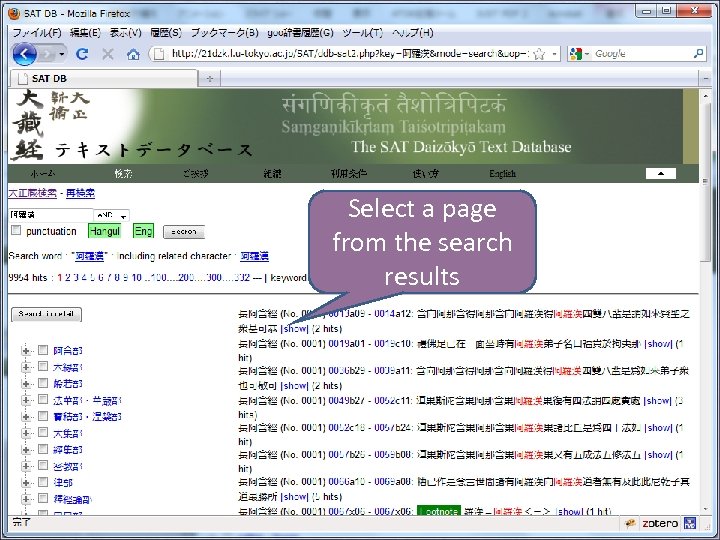Viewport: 720px width, 540px height.
Task: Open the back/forward history dropdown arrow
Action: pos(62,54)
